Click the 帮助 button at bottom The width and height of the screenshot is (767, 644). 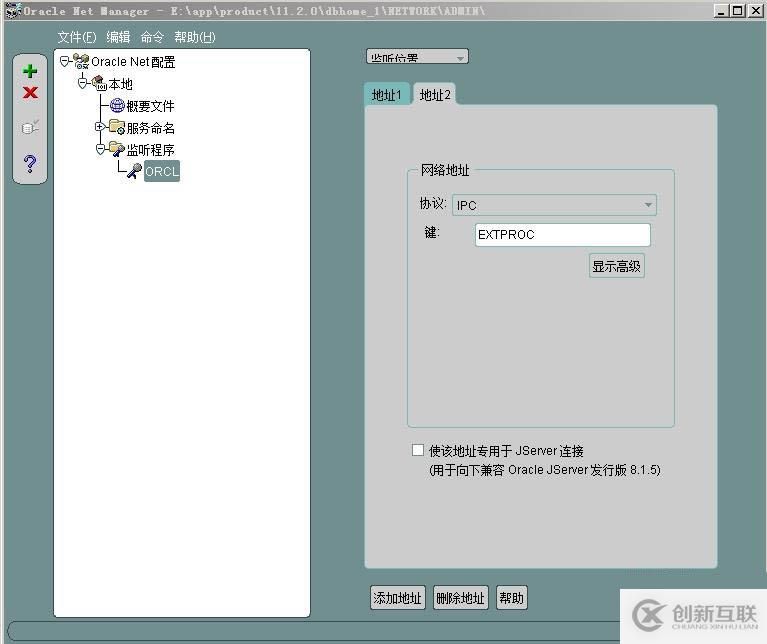(x=511, y=598)
